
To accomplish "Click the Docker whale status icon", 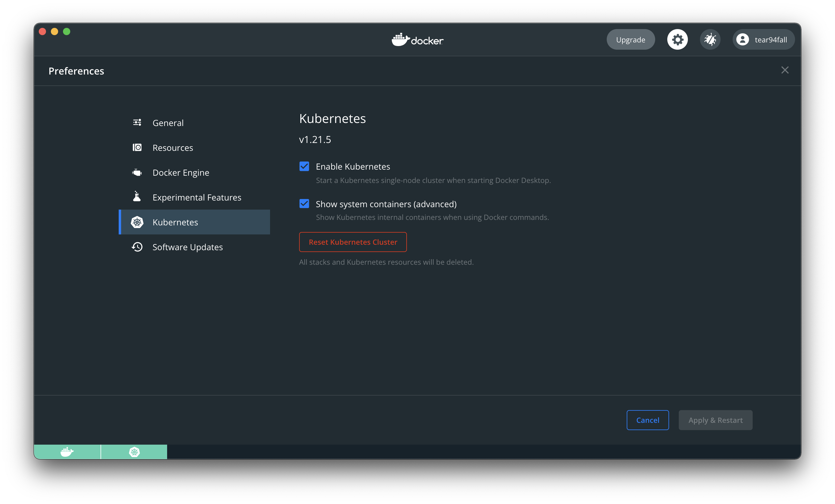I will [x=67, y=452].
